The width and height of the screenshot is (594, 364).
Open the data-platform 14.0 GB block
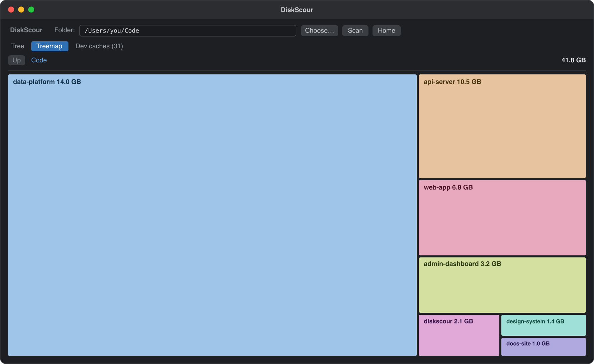(x=212, y=215)
